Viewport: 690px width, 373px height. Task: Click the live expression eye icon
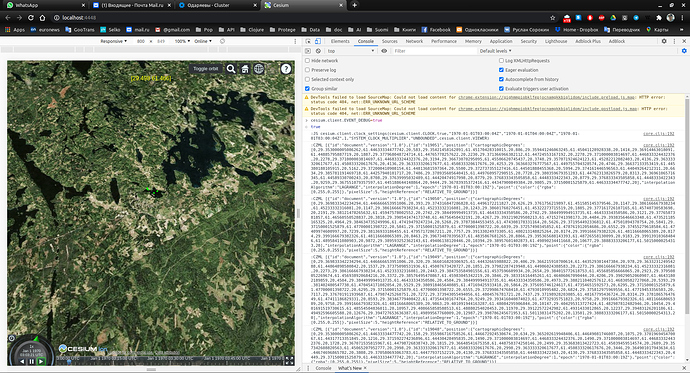384,51
